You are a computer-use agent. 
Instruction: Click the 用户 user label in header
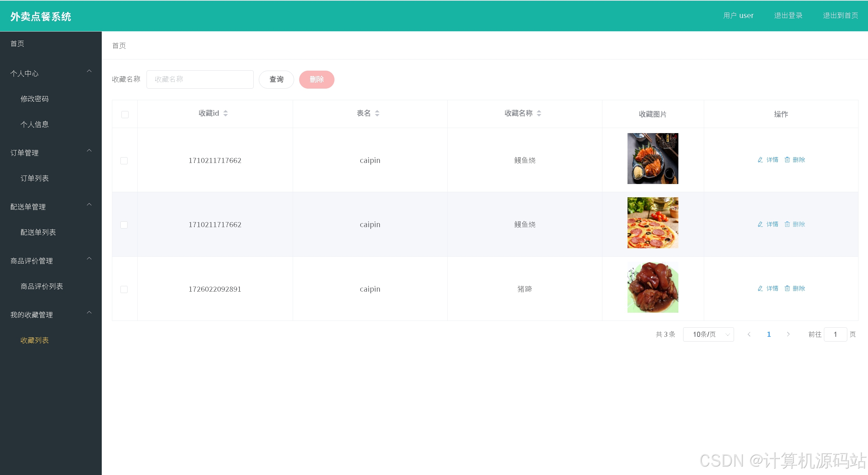[738, 16]
